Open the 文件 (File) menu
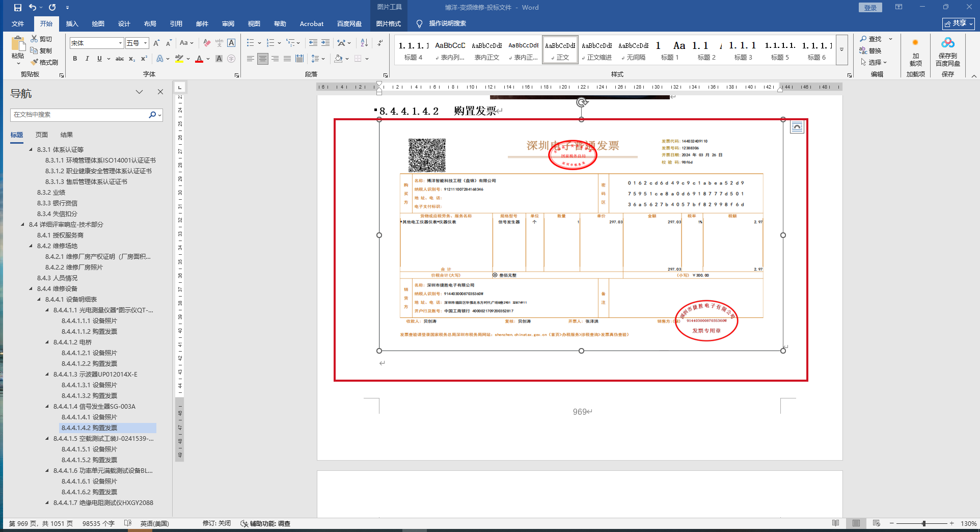 click(x=18, y=23)
